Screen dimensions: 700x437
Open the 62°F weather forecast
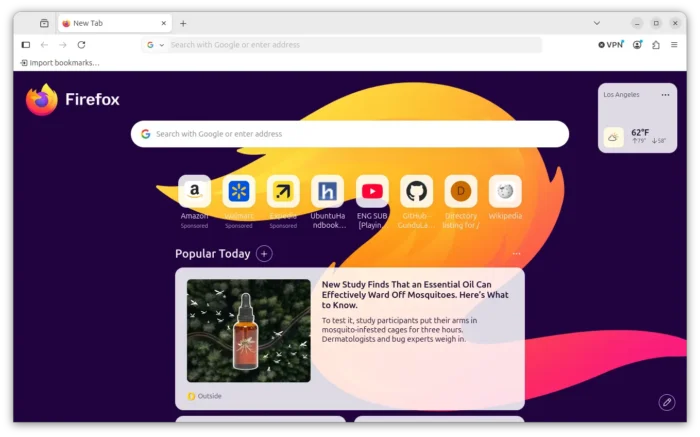click(640, 133)
